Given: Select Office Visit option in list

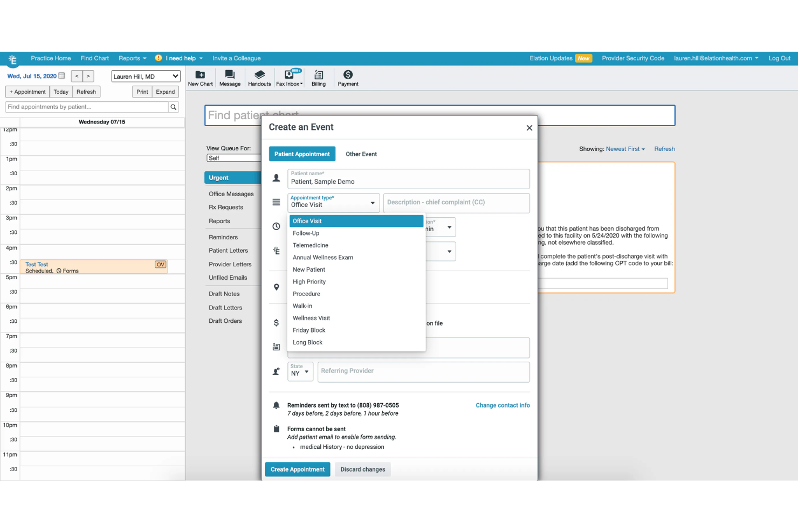Looking at the screenshot, I should 356,221.
